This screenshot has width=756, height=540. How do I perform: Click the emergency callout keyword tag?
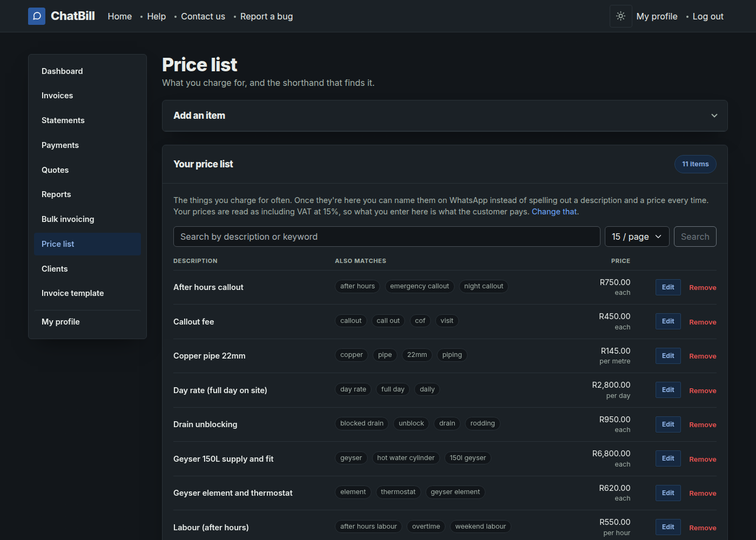420,286
